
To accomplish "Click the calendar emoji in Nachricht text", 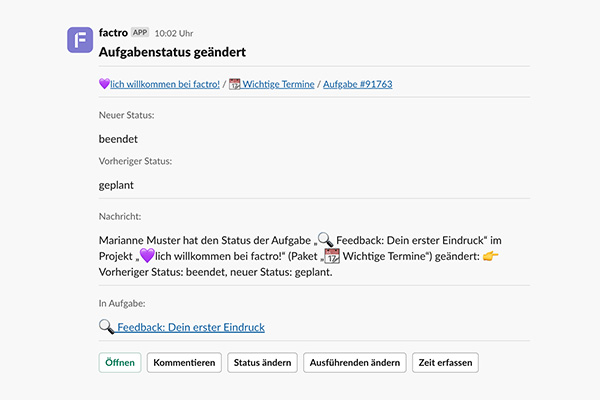I will click(x=332, y=256).
